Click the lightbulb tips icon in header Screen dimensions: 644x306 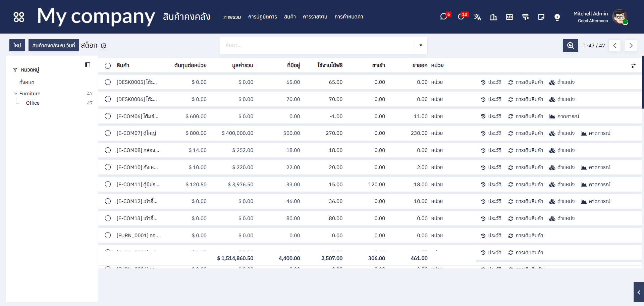(x=557, y=17)
